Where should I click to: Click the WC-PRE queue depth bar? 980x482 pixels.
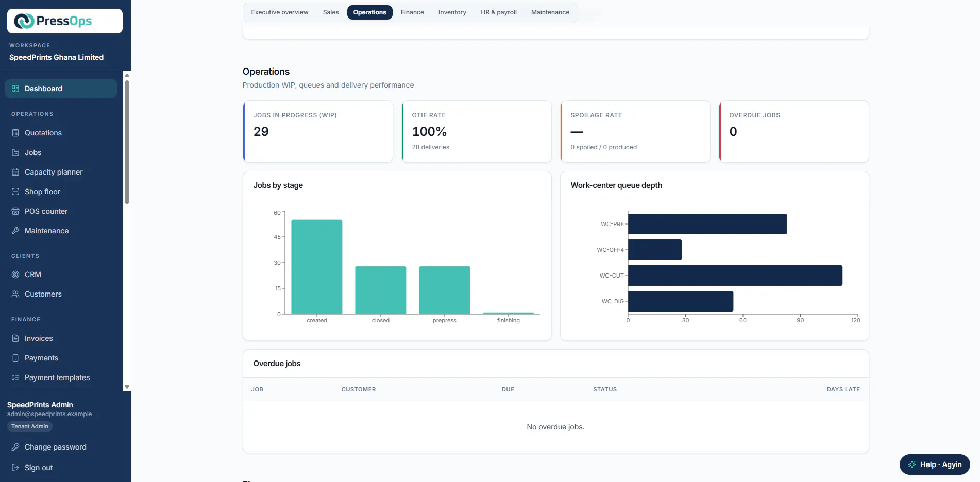[x=707, y=224]
